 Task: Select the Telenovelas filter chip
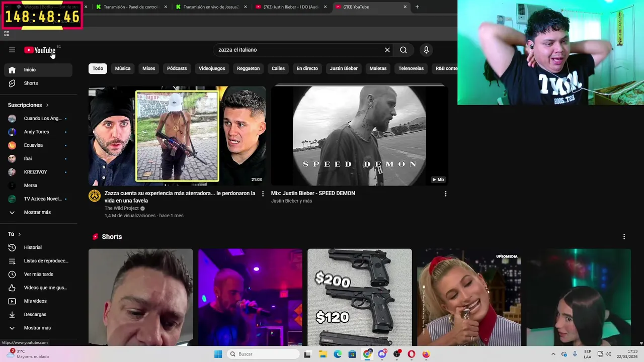[411, 68]
